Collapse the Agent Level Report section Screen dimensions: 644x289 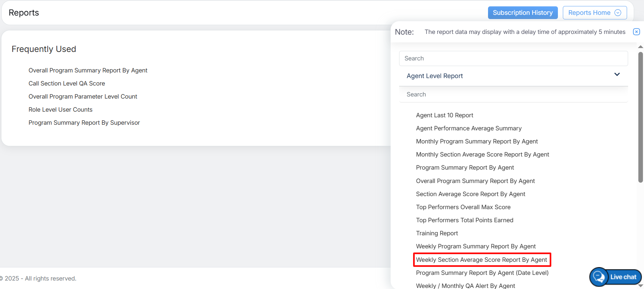point(617,75)
